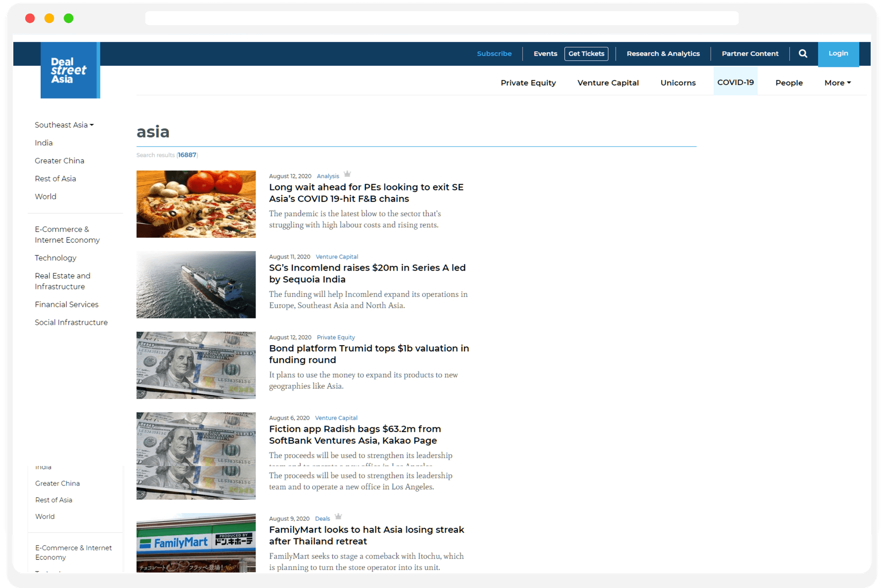Open 'Fiction app Radish bags $63.2m' headline
884x588 pixels.
[355, 434]
